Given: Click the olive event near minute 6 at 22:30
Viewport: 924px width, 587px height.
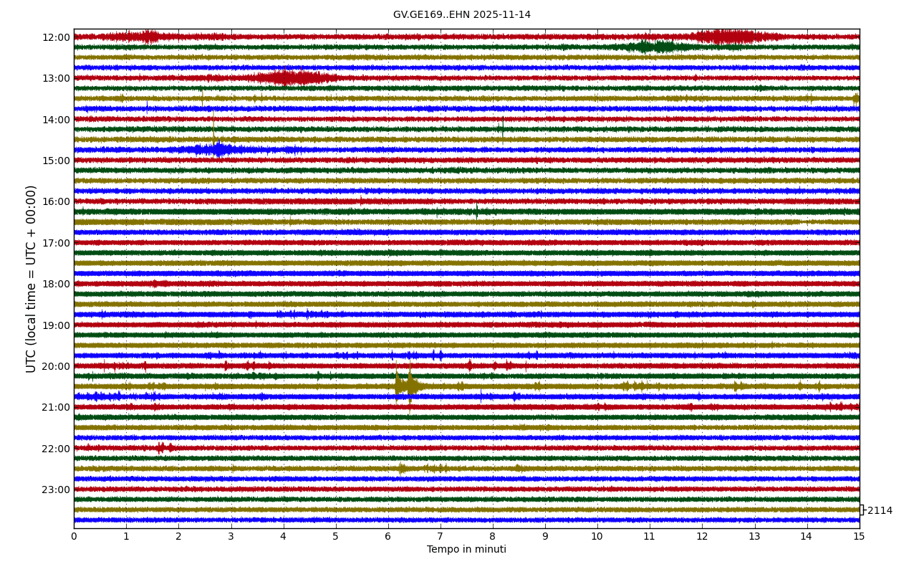Looking at the screenshot, I should click(x=403, y=469).
